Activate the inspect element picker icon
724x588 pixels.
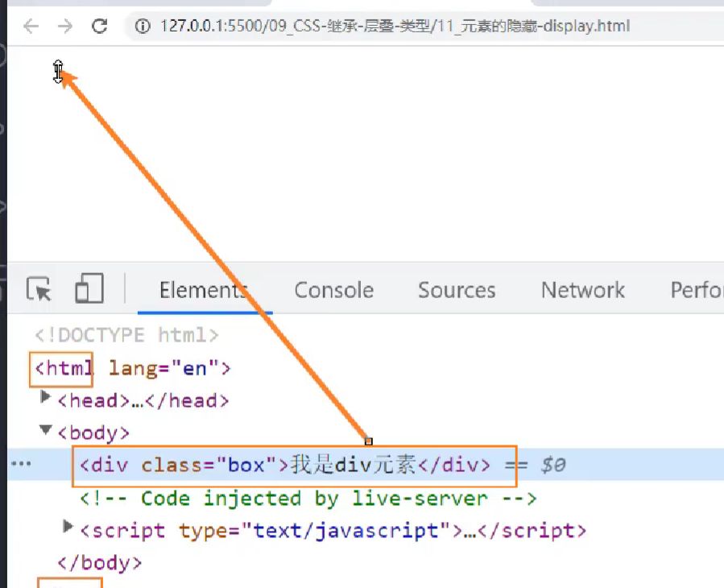(x=39, y=289)
